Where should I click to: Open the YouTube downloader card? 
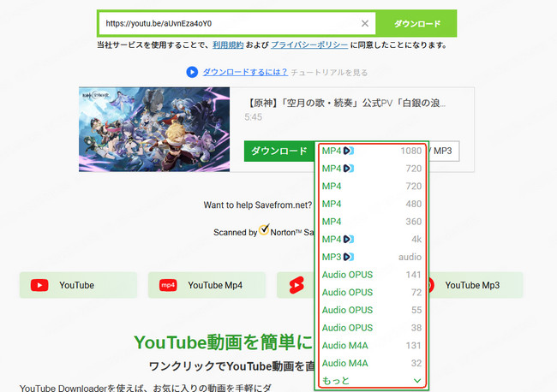click(x=78, y=285)
